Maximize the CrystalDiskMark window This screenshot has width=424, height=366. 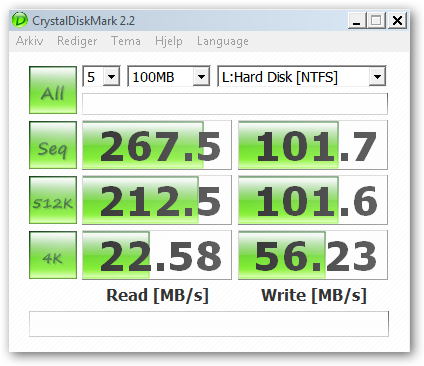(376, 21)
